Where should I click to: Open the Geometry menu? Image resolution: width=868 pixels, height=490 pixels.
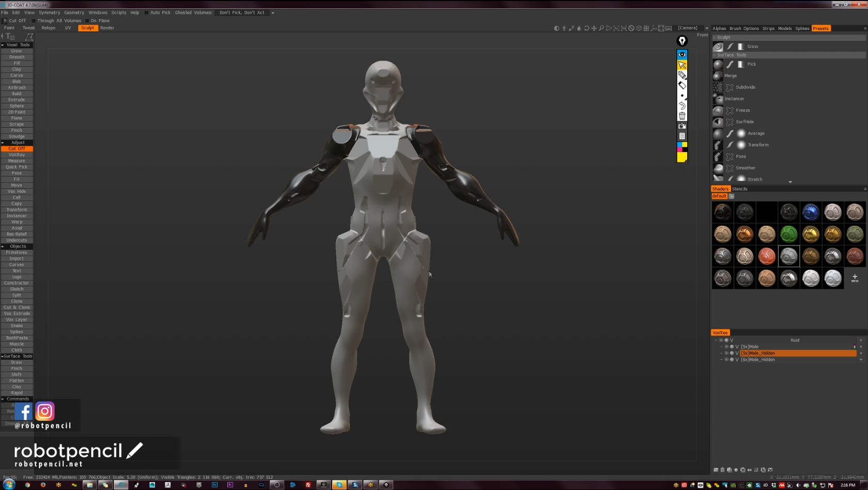click(x=74, y=12)
